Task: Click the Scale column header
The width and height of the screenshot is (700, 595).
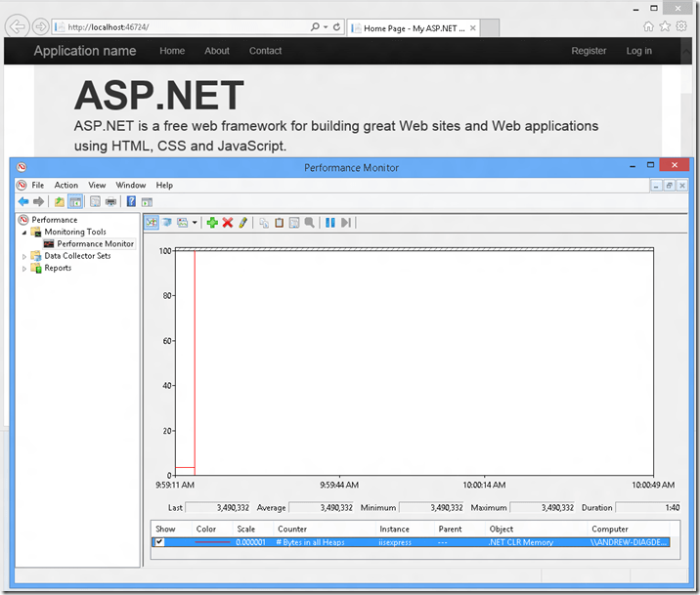Action: click(246, 529)
